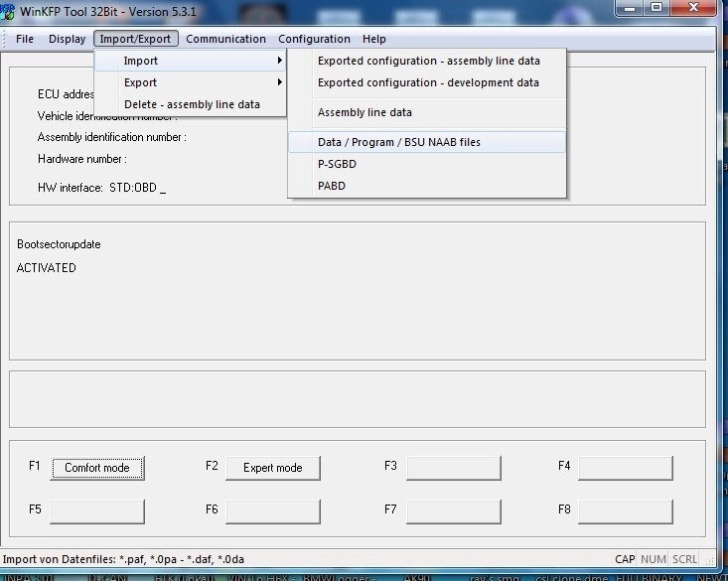728x581 pixels.
Task: Import PABD files
Action: [332, 186]
